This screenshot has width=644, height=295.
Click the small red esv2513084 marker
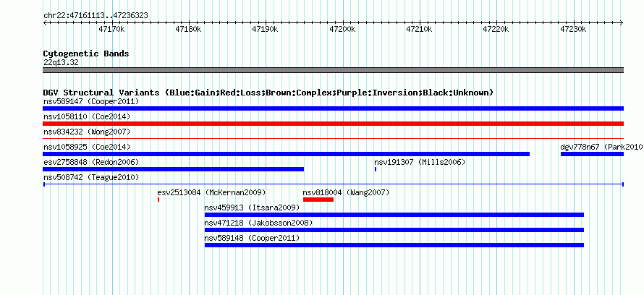coord(158,200)
